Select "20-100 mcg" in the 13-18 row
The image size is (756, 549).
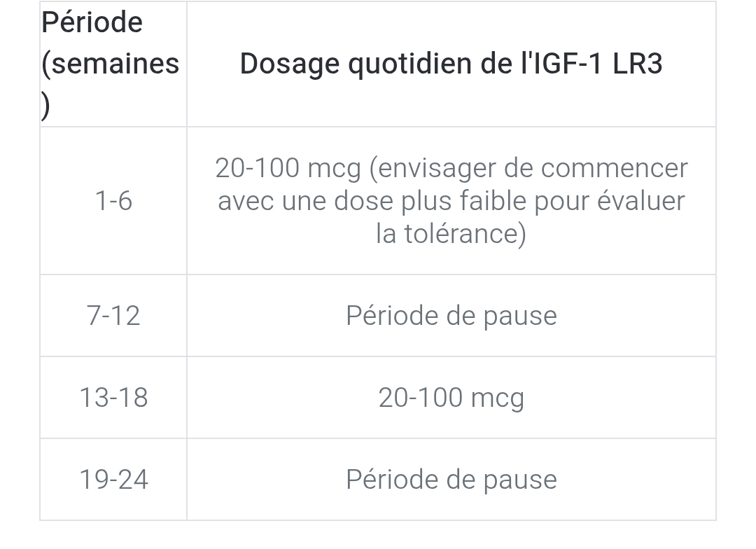coord(451,398)
